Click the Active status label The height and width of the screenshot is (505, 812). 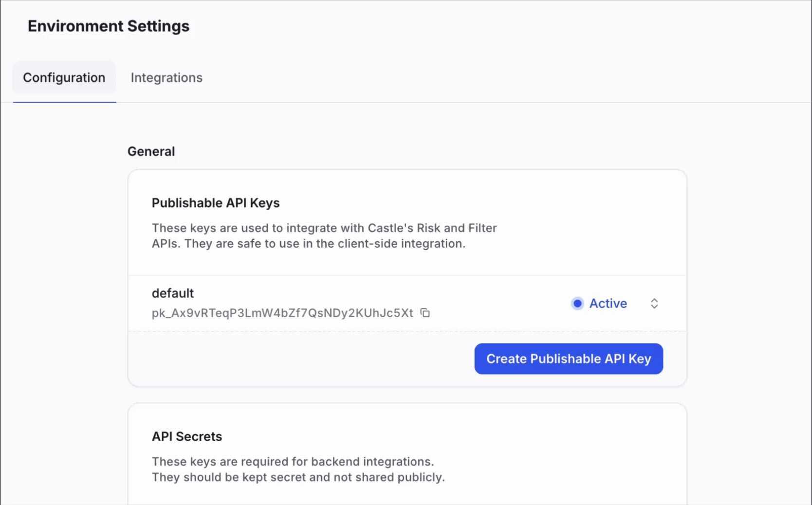[608, 304]
